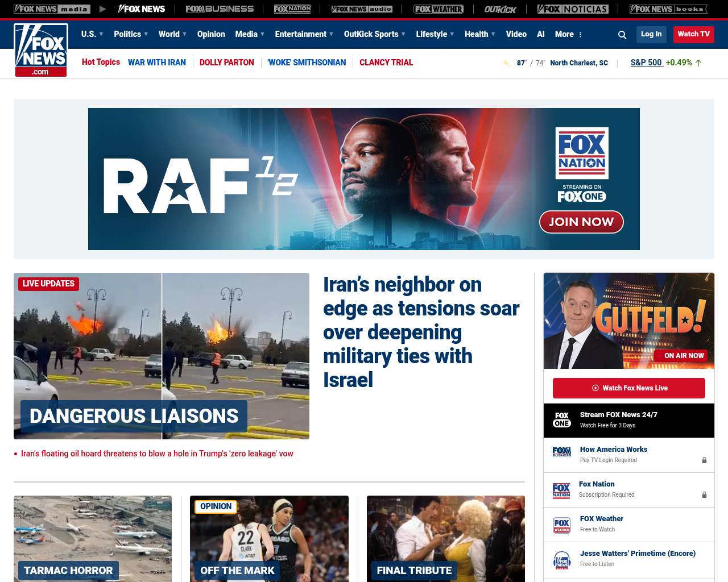728x582 pixels.
Task: Click the Fox Nation logo in RAF ad
Action: [582, 153]
